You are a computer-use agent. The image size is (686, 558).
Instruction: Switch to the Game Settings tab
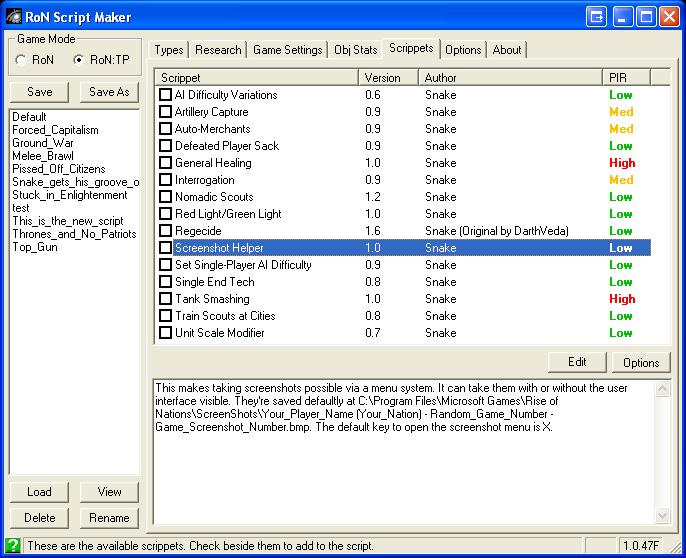(x=287, y=49)
